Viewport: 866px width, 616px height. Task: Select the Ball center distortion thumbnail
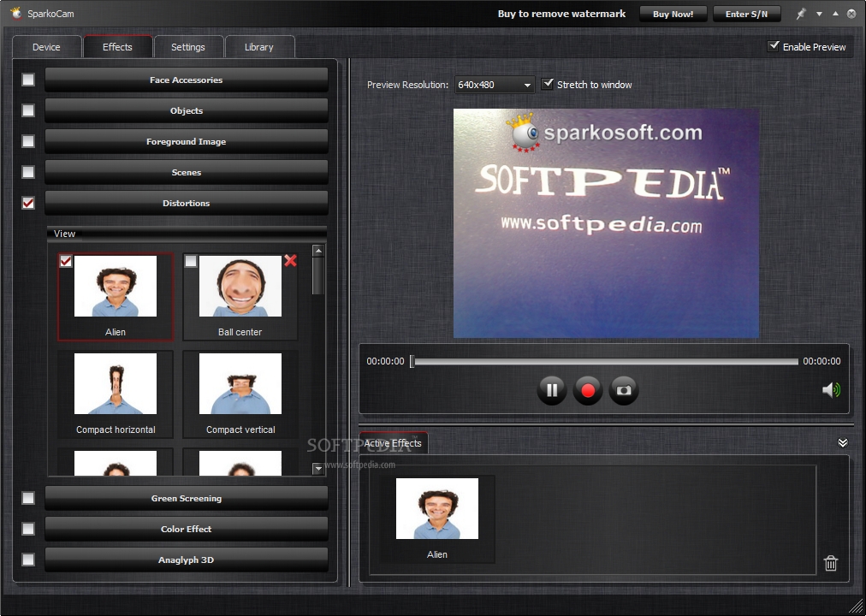[240, 297]
